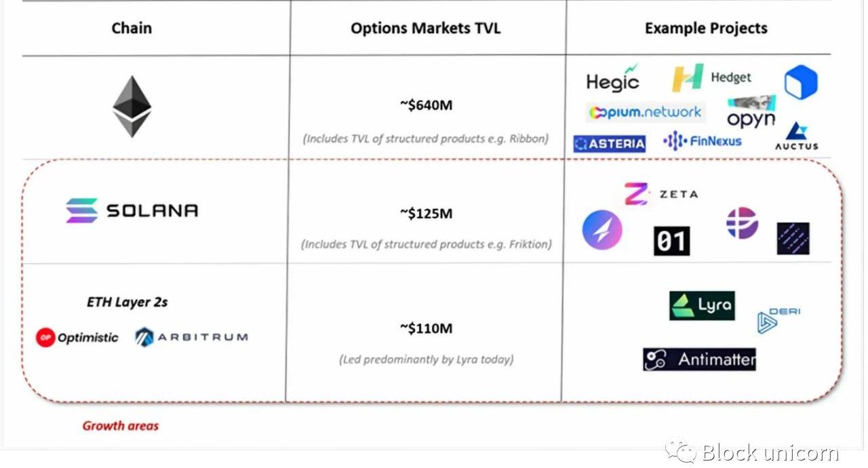This screenshot has height=468, width=868.
Task: Click the Auctus logo
Action: coord(797,136)
